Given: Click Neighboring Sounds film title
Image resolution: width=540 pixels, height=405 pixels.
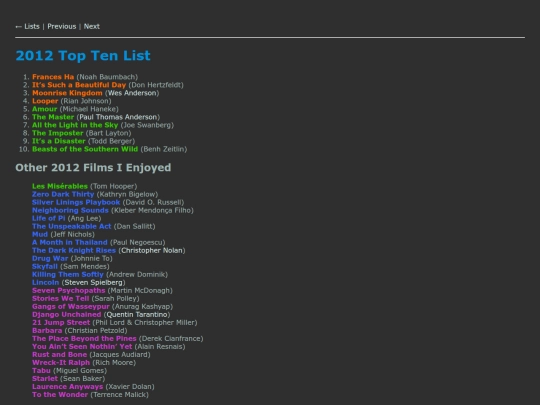Looking at the screenshot, I should [x=70, y=210].
